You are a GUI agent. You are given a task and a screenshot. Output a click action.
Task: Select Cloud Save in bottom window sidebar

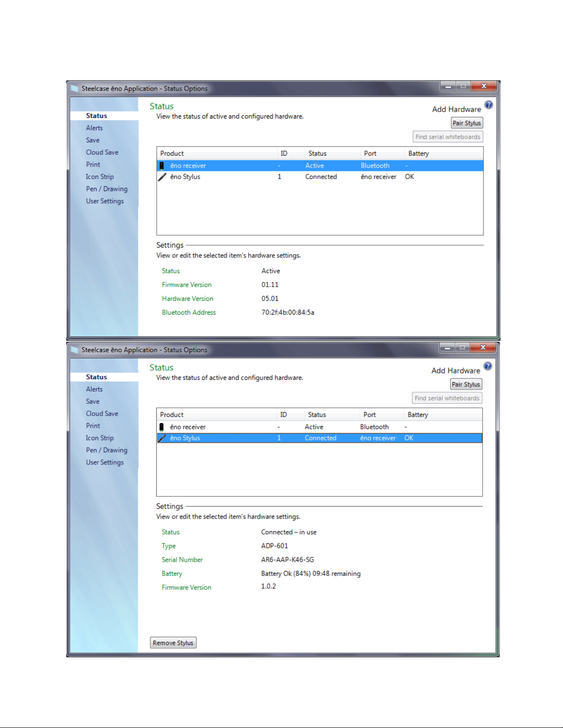pos(102,413)
